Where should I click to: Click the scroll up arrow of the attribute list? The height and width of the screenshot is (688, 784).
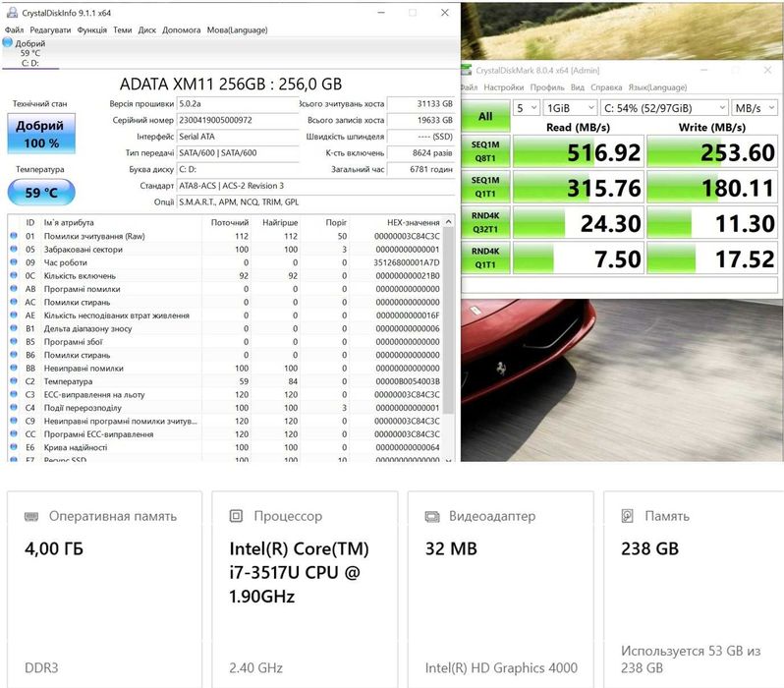coord(449,222)
